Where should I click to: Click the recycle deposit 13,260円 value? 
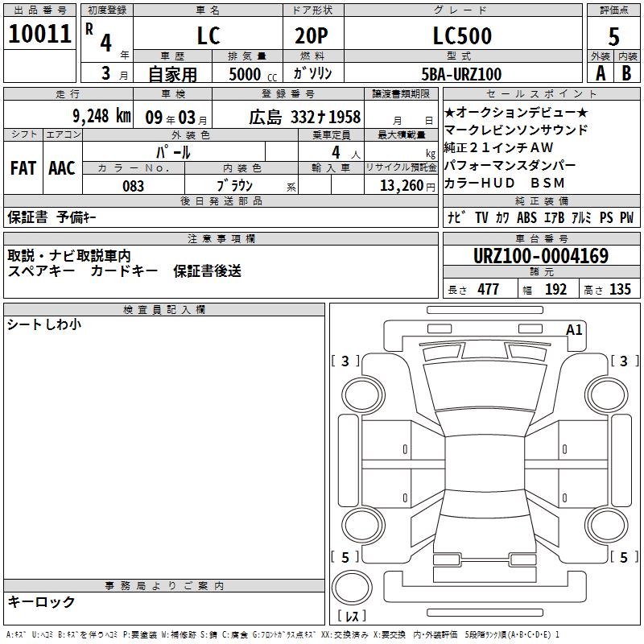(407, 185)
